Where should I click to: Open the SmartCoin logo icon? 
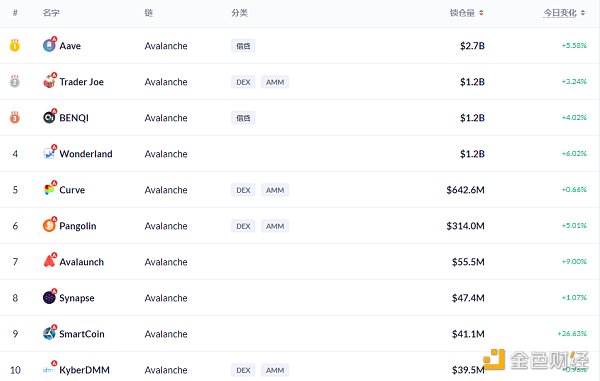tap(49, 333)
